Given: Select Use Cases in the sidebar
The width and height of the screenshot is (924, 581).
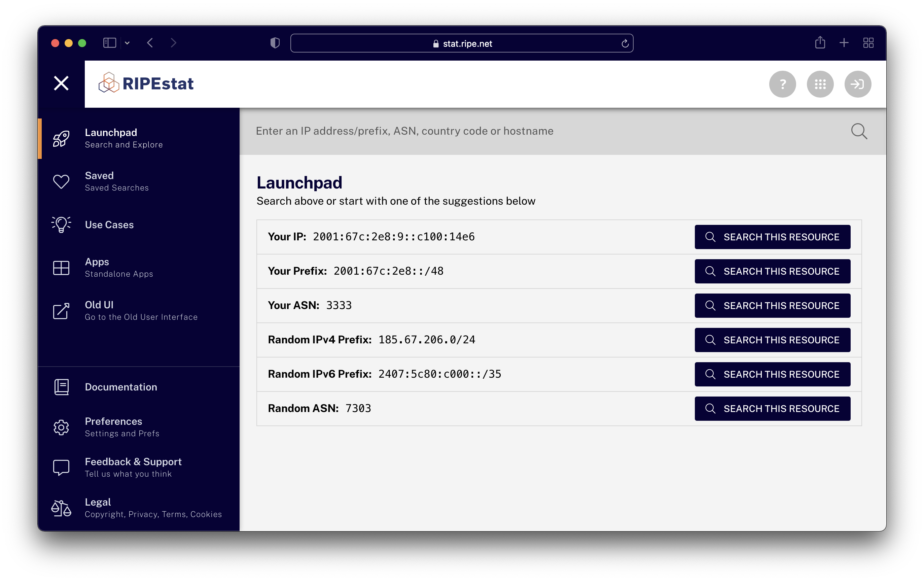Looking at the screenshot, I should tap(109, 225).
